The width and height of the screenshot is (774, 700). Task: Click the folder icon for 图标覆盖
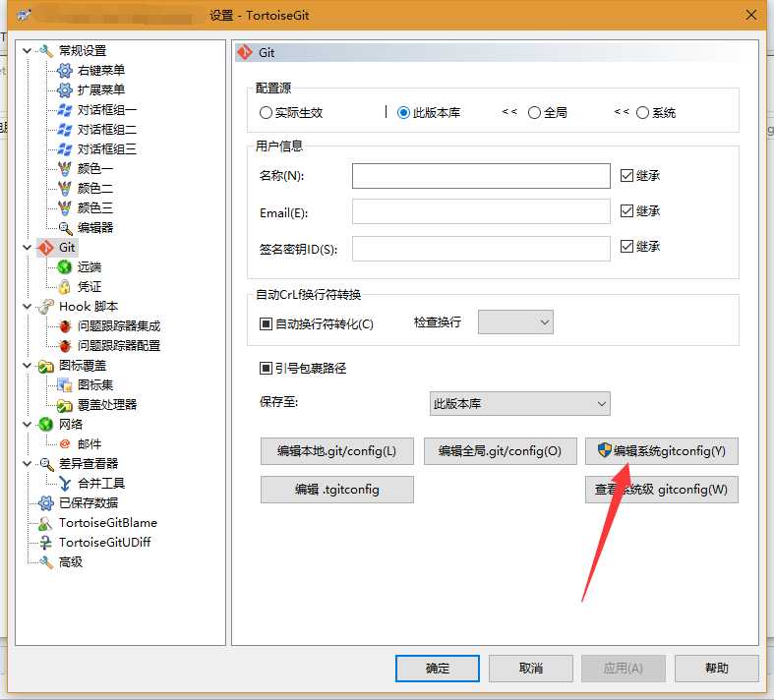[x=46, y=366]
